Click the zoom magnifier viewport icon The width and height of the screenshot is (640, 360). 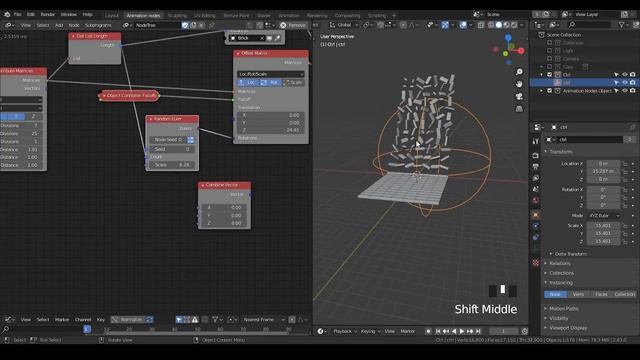(519, 72)
